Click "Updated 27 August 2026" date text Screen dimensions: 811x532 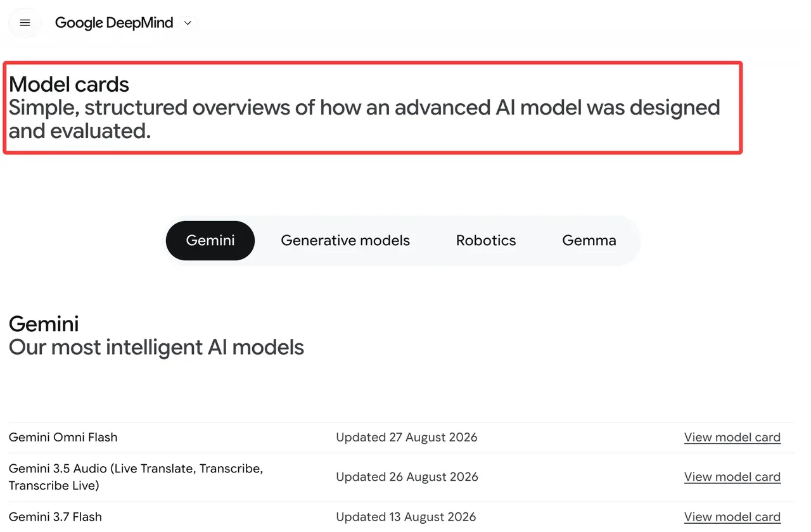407,438
